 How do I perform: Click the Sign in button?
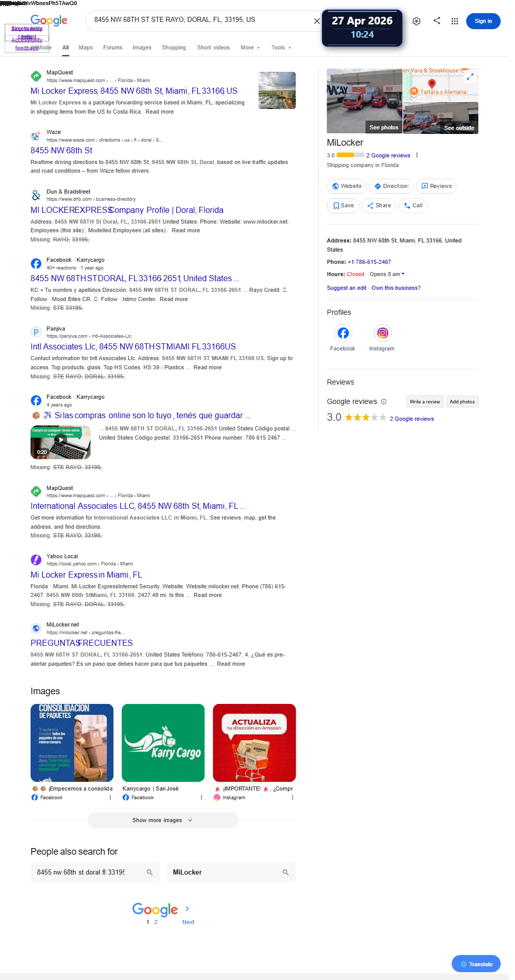pyautogui.click(x=483, y=21)
